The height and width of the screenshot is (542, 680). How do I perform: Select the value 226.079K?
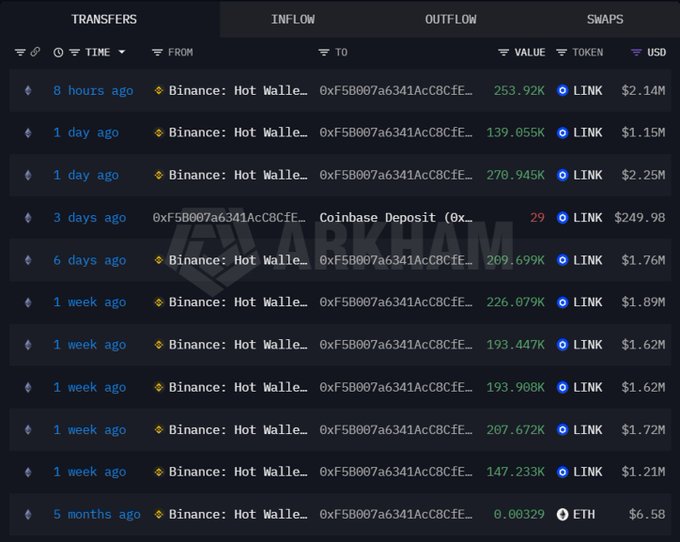515,302
